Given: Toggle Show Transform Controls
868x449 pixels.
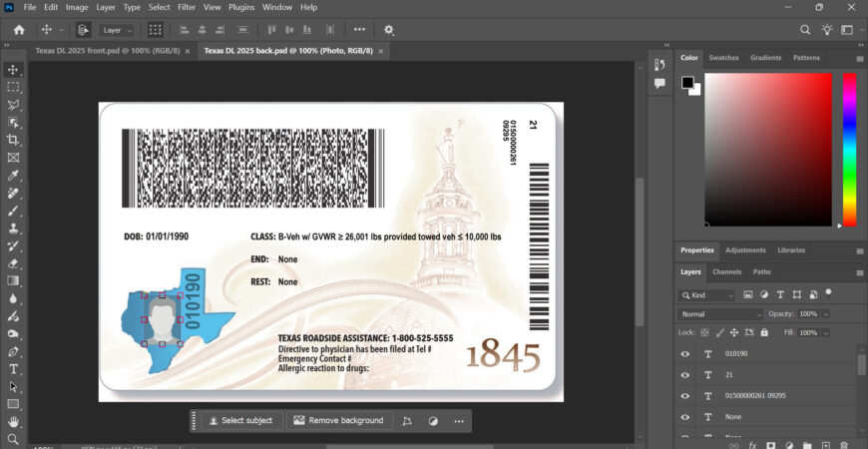Looking at the screenshot, I should [155, 30].
